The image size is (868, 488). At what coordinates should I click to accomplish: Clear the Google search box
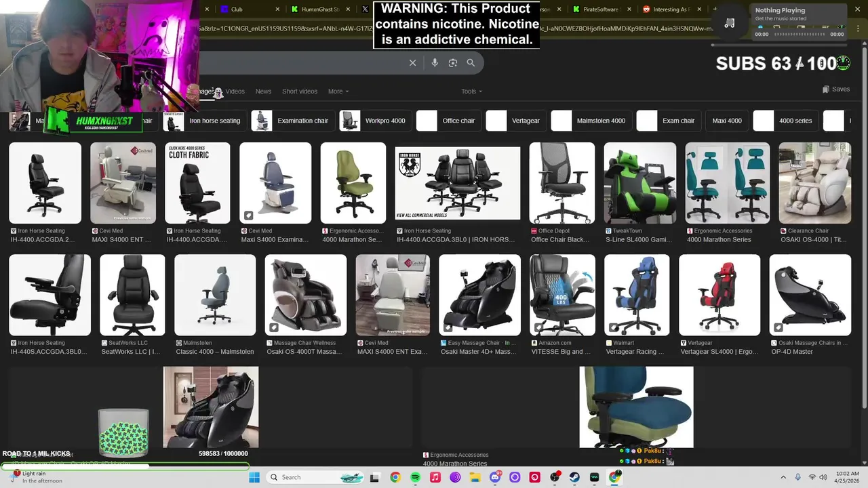click(x=412, y=62)
